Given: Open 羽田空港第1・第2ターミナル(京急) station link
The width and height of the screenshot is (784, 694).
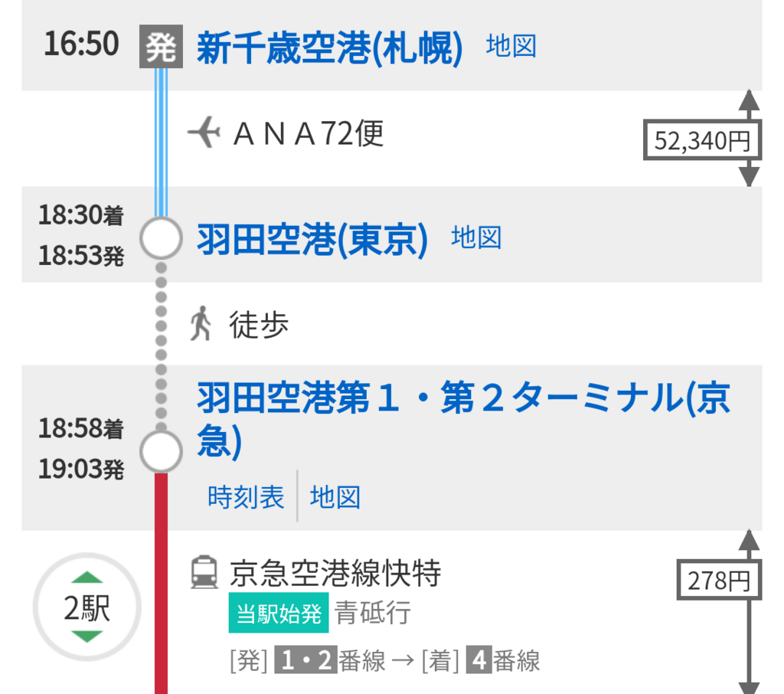Looking at the screenshot, I should (x=462, y=419).
